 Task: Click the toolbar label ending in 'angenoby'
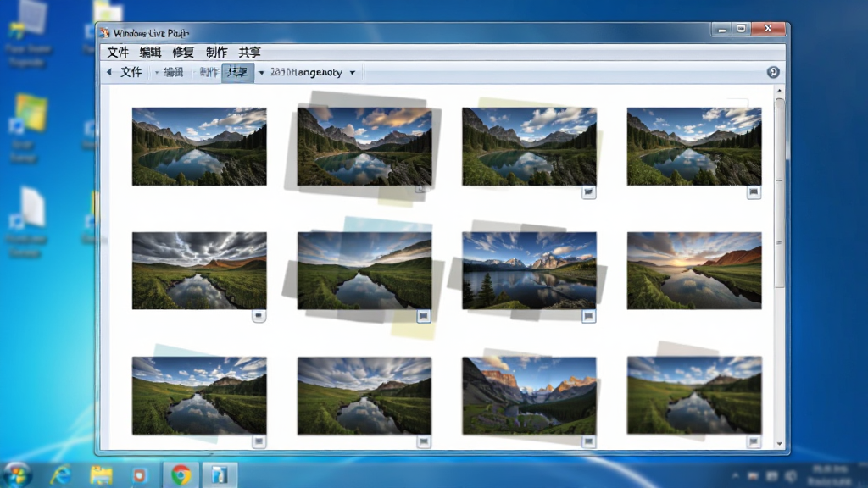coord(306,73)
